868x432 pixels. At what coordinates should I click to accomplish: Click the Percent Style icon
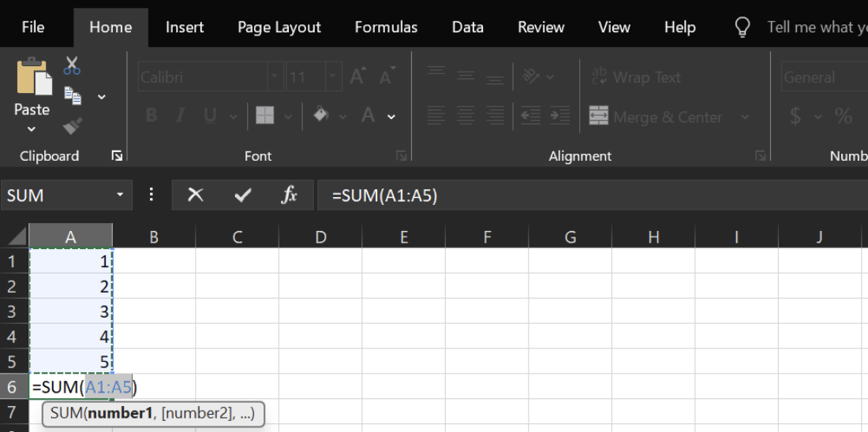coord(843,116)
